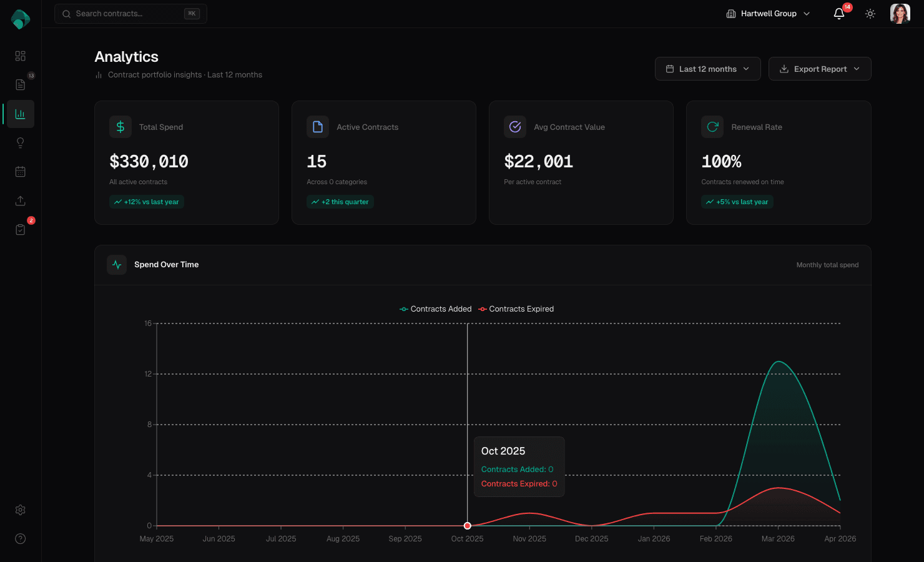Toggle the Contracts Added legend item

tap(435, 308)
